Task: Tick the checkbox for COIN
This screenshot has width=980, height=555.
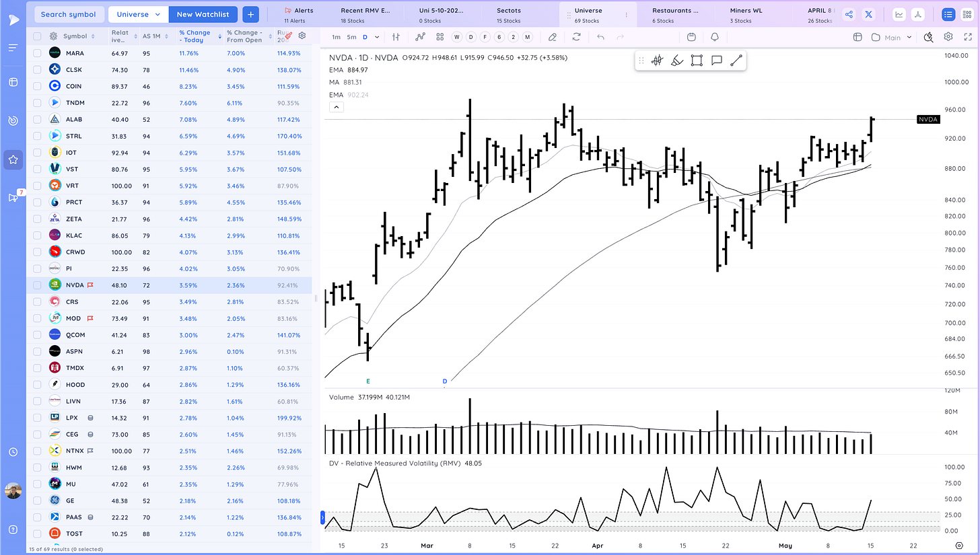Action: pos(37,86)
